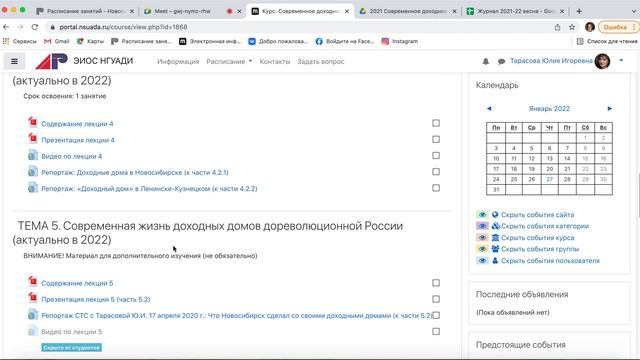The image size is (640, 360).
Task: Open Репортаж: Доходные дома в Новосибирске link
Action: click(135, 173)
